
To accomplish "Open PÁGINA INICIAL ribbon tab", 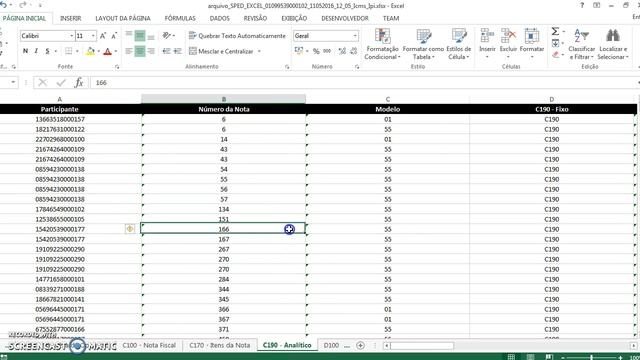I will click(x=24, y=18).
